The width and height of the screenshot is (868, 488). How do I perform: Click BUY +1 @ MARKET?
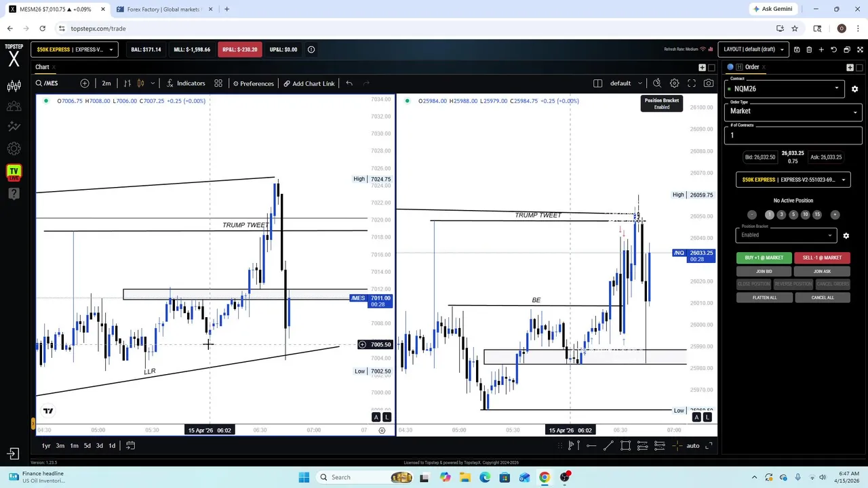[764, 258]
